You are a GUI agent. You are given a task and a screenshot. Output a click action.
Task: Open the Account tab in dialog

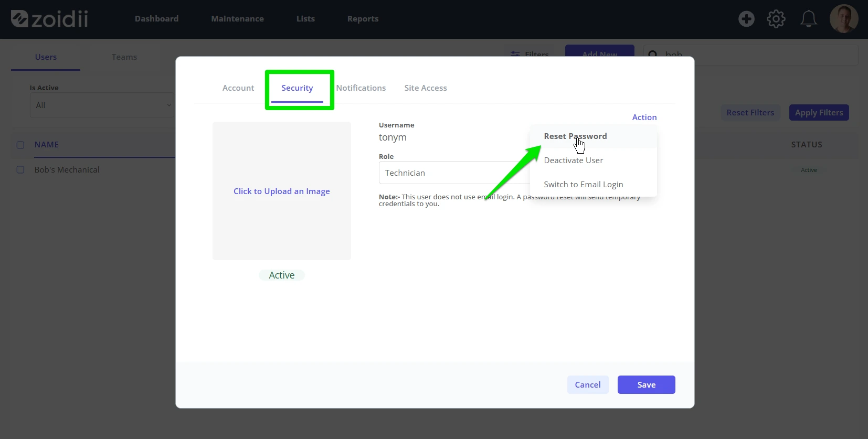(x=238, y=88)
